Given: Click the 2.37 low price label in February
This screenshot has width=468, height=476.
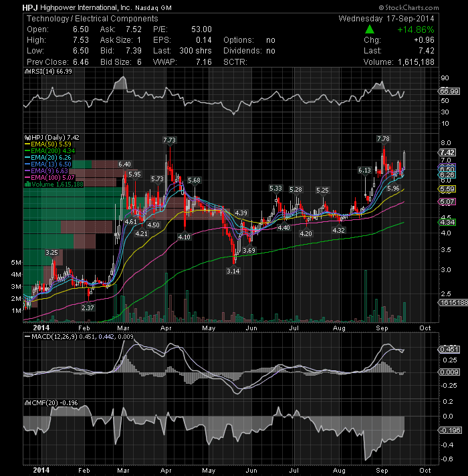Looking at the screenshot, I should (x=88, y=308).
